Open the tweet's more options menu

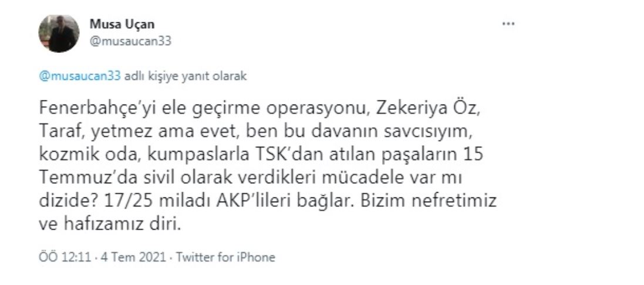(x=508, y=24)
